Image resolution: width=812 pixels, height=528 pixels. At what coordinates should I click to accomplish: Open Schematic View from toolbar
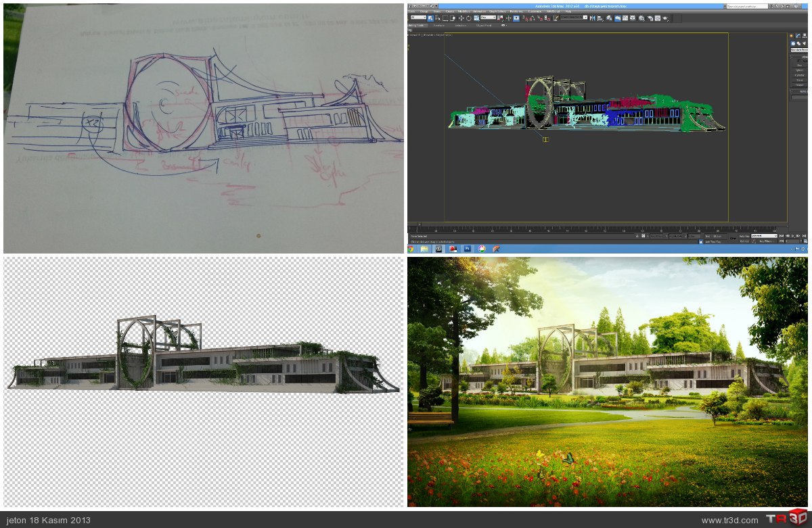(633, 18)
